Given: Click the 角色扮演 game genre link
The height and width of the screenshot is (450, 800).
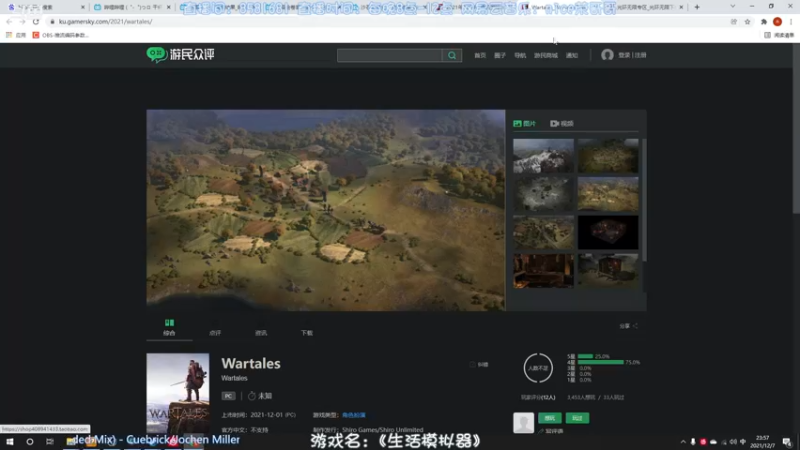Looking at the screenshot, I should click(354, 415).
